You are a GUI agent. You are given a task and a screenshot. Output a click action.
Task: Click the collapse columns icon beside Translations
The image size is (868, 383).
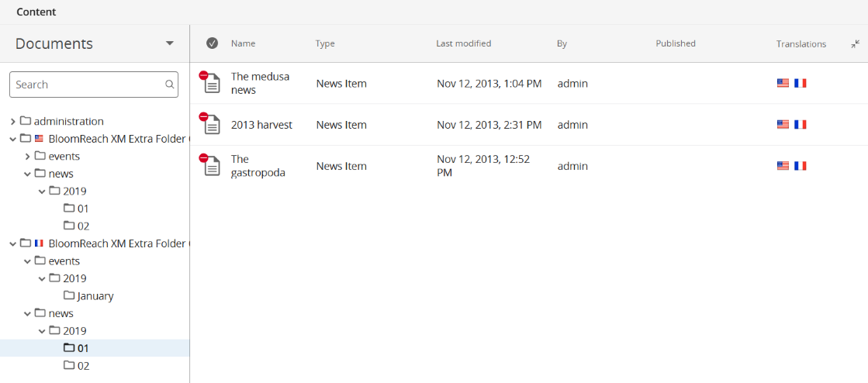coord(856,43)
